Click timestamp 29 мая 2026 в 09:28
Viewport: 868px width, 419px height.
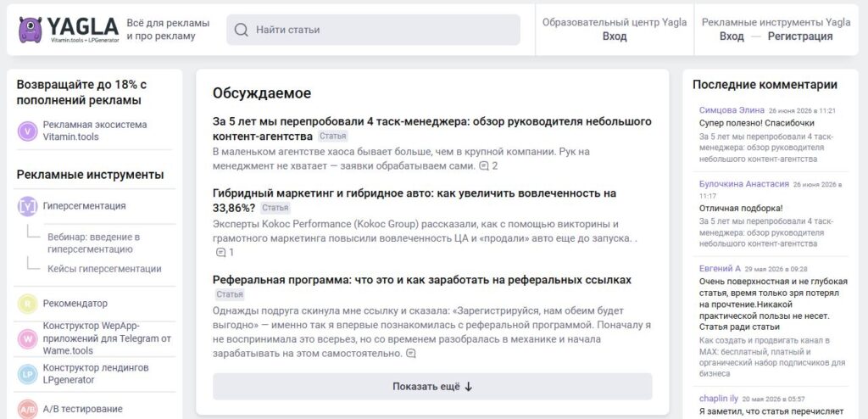pos(776,270)
